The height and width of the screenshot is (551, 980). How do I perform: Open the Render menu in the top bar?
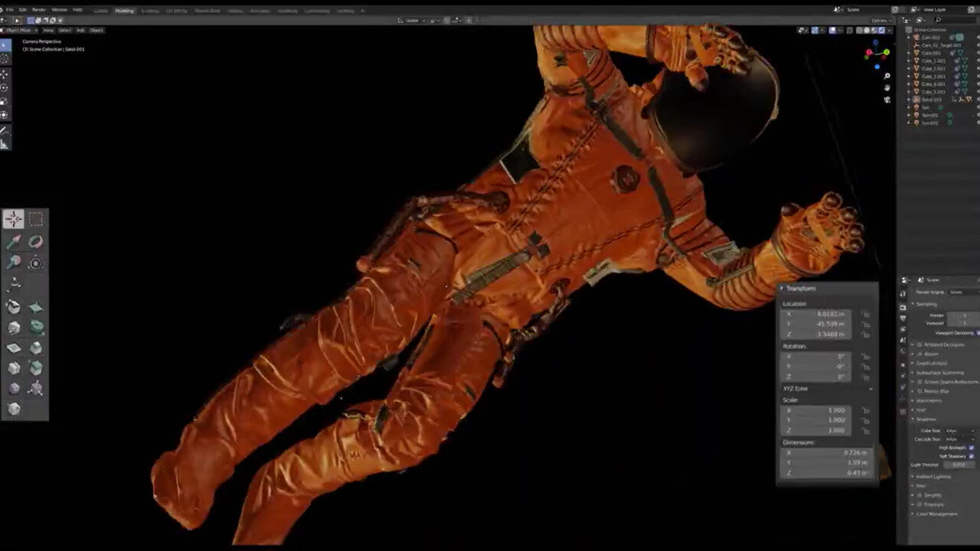point(39,10)
